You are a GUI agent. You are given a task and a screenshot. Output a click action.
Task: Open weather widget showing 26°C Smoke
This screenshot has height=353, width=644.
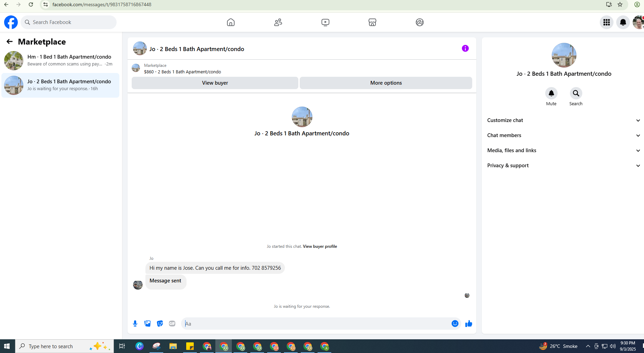[x=558, y=346]
